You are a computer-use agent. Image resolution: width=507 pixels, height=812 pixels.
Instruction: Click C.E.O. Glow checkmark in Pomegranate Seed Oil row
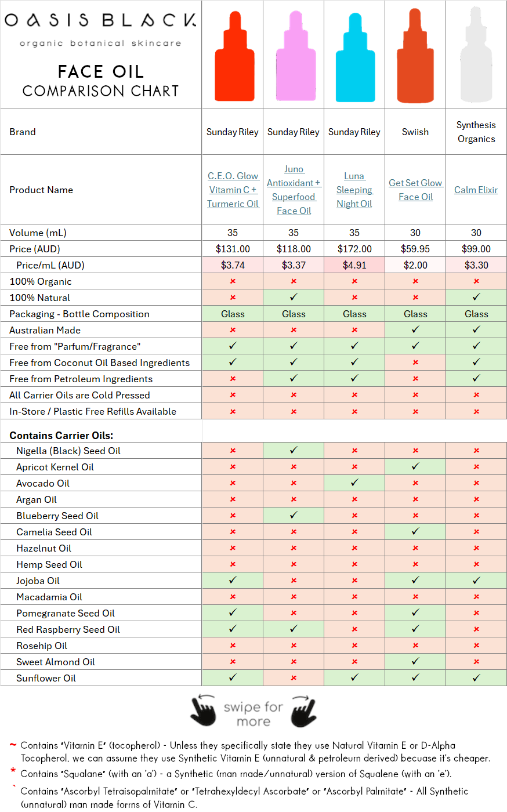233,612
